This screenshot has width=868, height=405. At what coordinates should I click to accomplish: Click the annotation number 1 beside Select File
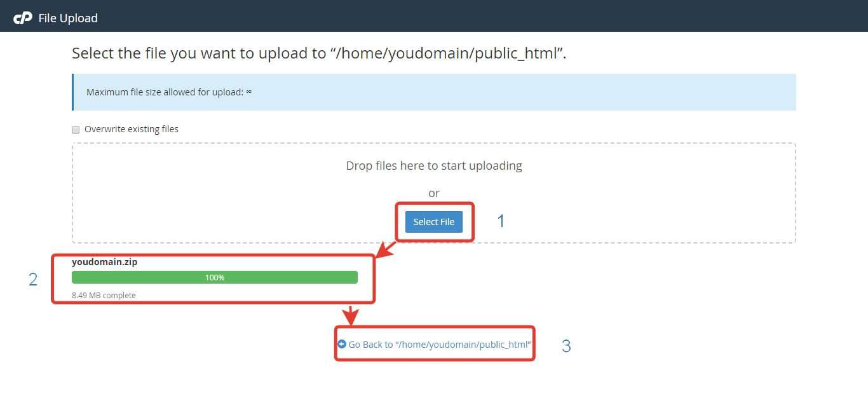(501, 221)
